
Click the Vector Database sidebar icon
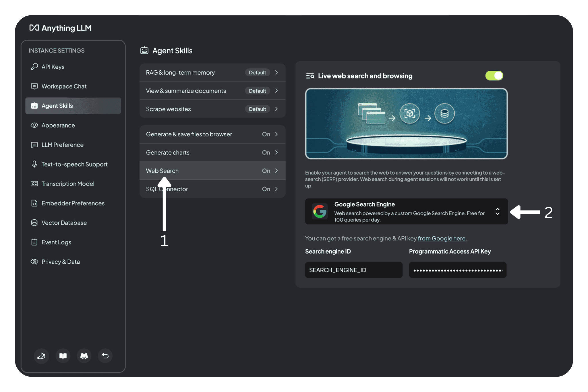point(34,222)
